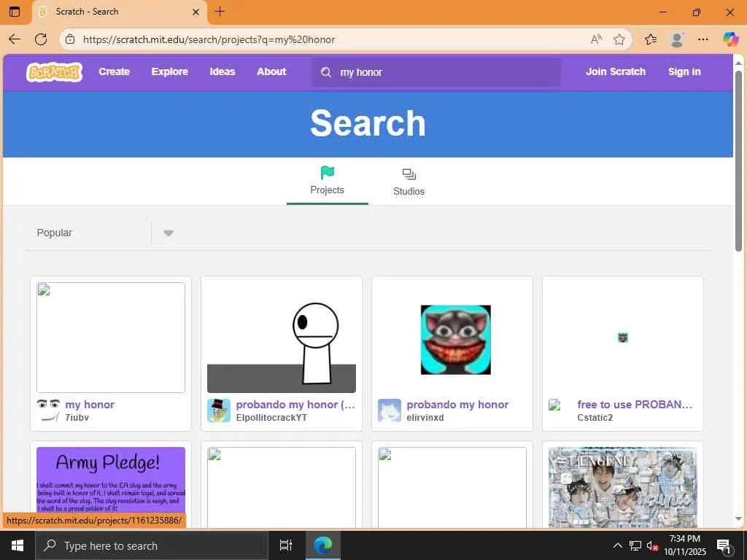Click the Studios stack icon
This screenshot has height=560, width=747.
coord(409,174)
